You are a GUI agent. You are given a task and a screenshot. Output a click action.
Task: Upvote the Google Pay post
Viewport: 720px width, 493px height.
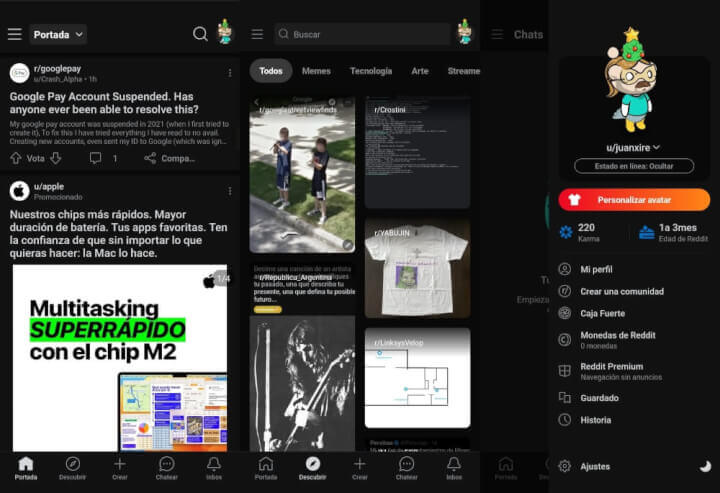(16, 158)
